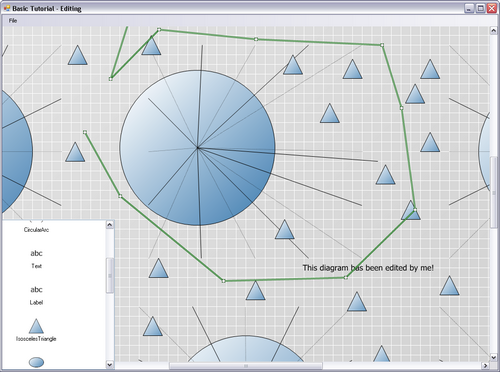The height and width of the screenshot is (372, 500).
Task: Pick the Text tool 'abc' icon
Action: tap(36, 253)
